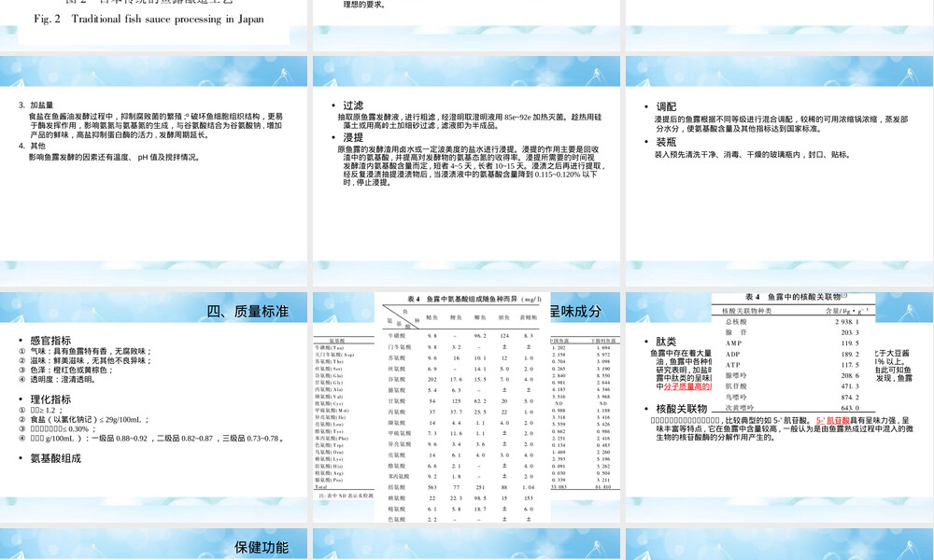Viewport: 934px width, 560px height.
Task: Select the slide about 加盐量 and 其他
Action: 154,172
